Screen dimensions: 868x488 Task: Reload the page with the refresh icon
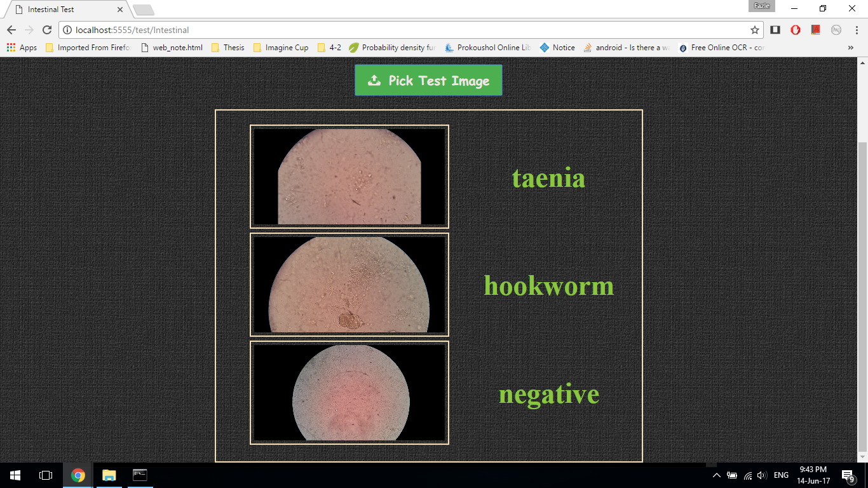coord(46,30)
